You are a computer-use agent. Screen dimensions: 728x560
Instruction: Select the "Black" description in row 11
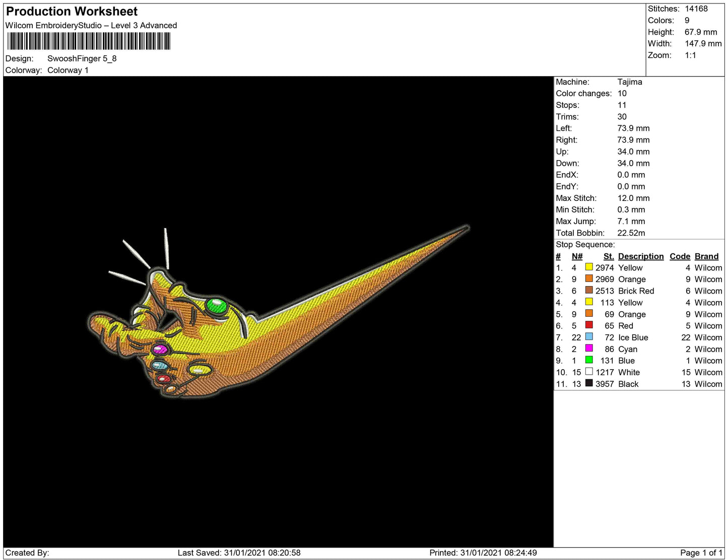click(628, 384)
